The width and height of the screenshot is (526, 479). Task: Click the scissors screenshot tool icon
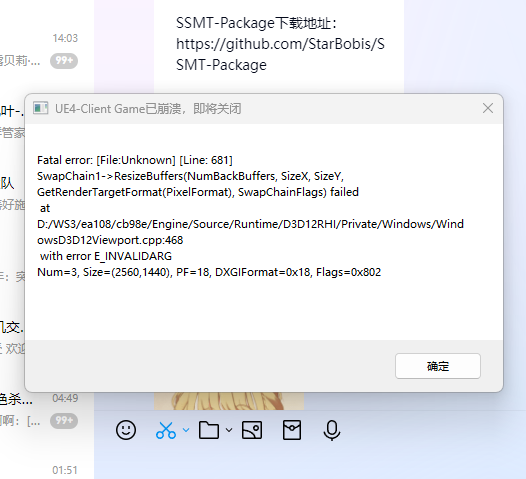coord(166,430)
